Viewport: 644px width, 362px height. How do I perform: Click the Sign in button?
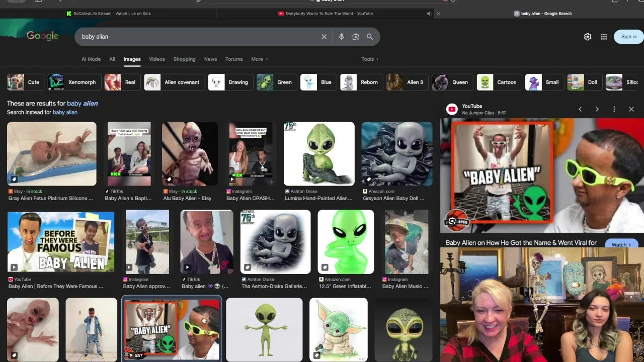pyautogui.click(x=629, y=37)
